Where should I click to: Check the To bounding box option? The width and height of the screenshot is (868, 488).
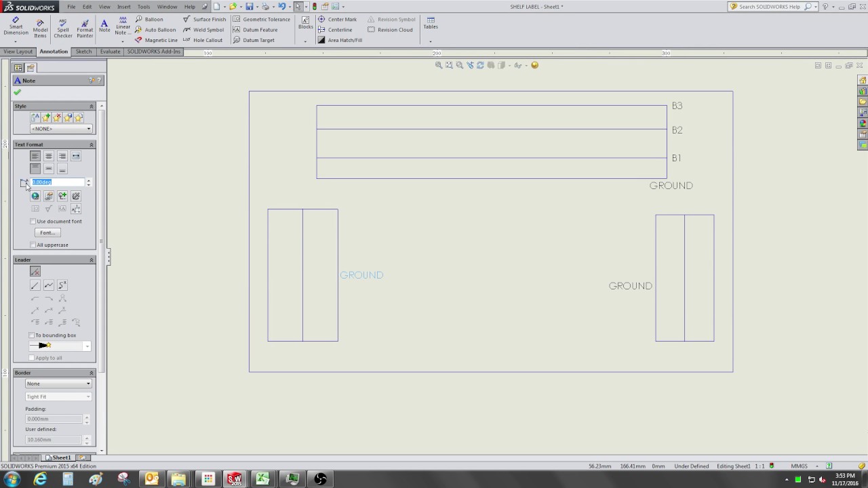click(x=32, y=335)
